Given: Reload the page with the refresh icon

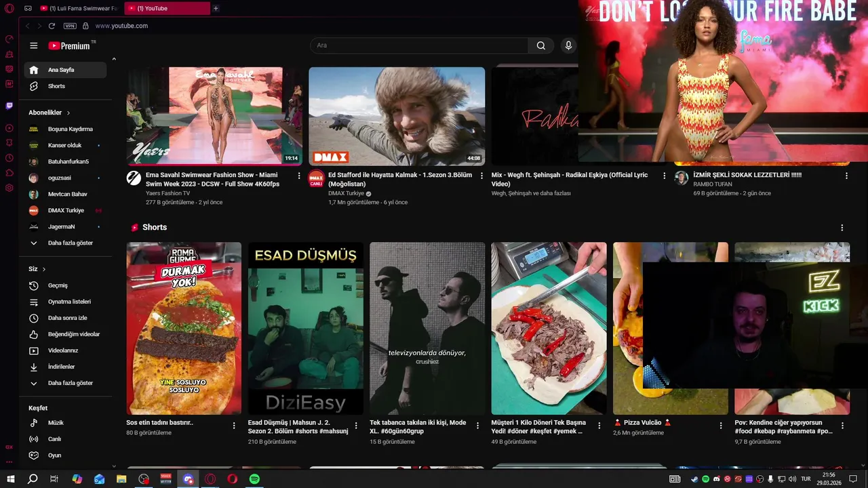Looking at the screenshot, I should [52, 26].
